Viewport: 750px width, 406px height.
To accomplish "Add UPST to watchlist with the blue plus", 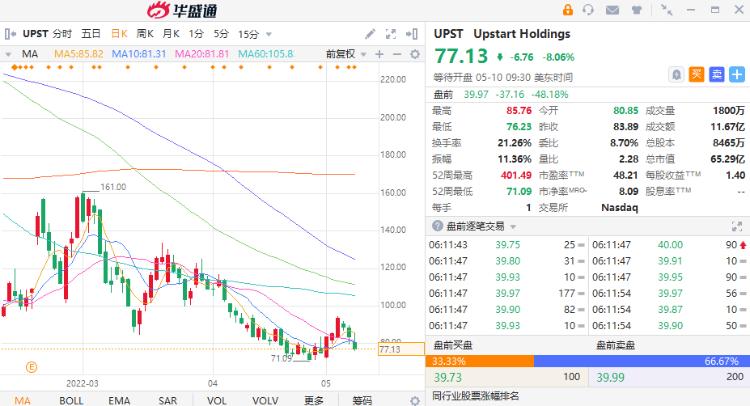I will [737, 75].
